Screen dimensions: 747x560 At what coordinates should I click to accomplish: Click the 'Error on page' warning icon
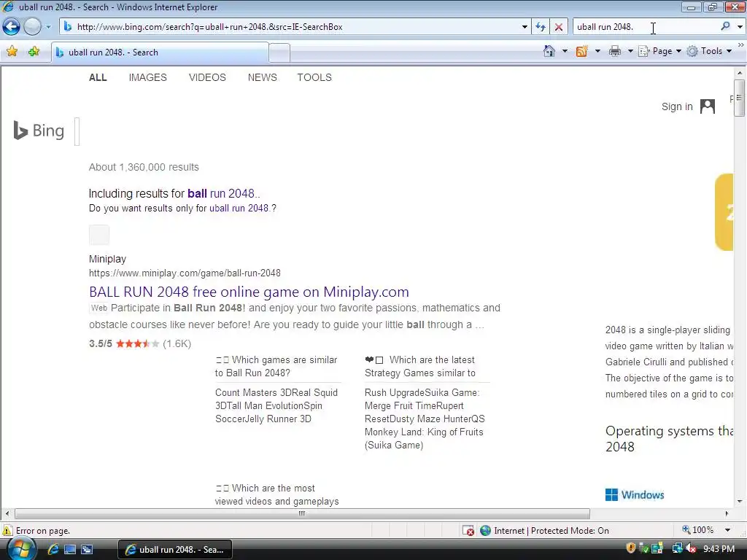(x=7, y=531)
